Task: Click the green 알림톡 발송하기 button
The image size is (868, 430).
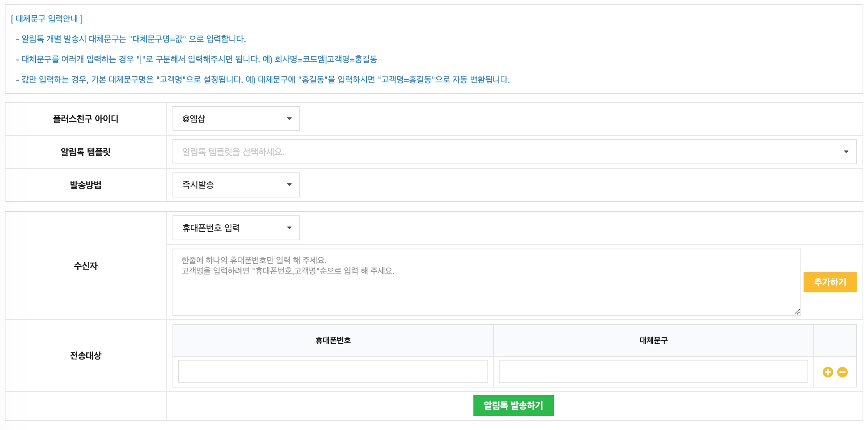Action: (513, 405)
